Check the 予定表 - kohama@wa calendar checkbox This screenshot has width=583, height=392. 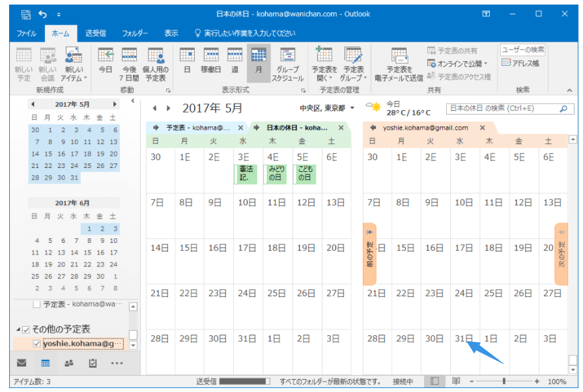pyautogui.click(x=36, y=305)
